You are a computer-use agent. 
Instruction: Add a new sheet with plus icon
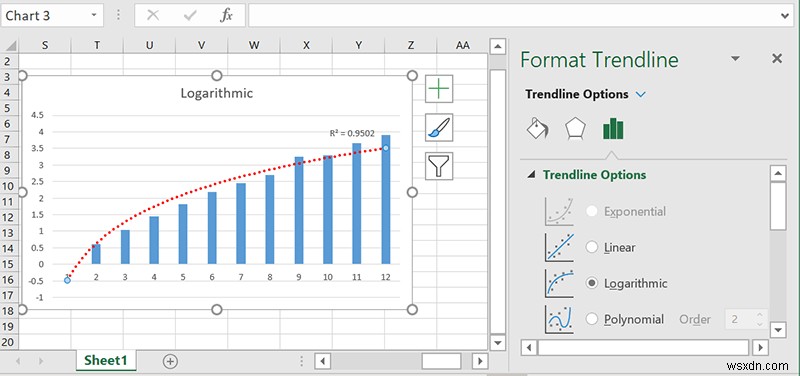pyautogui.click(x=170, y=361)
